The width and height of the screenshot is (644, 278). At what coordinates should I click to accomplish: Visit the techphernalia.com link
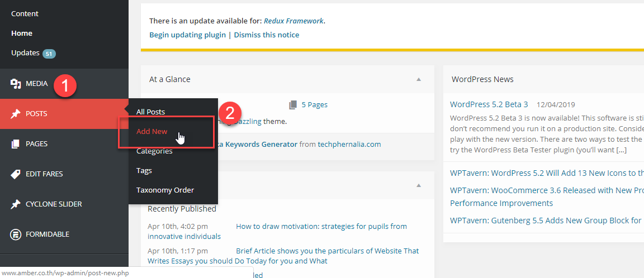(x=349, y=145)
